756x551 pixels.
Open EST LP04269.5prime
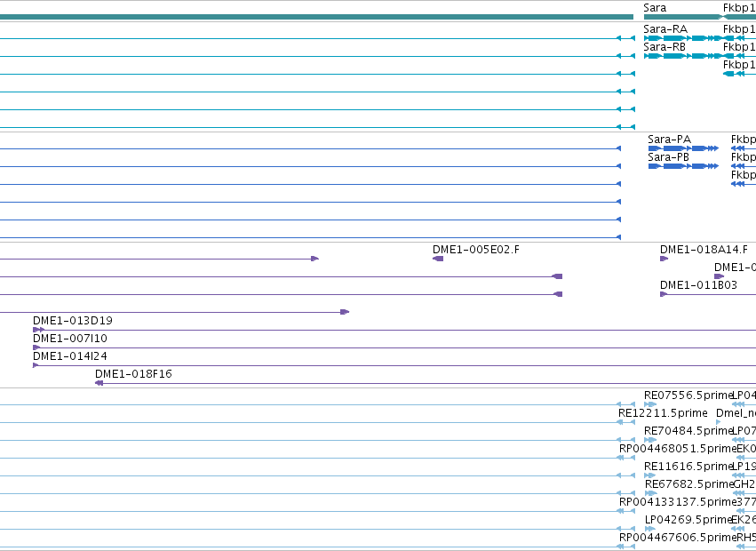[x=650, y=530]
